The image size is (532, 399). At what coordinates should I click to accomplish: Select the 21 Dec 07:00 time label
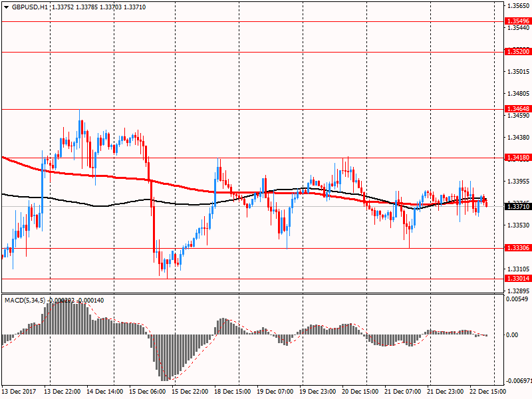click(x=403, y=392)
